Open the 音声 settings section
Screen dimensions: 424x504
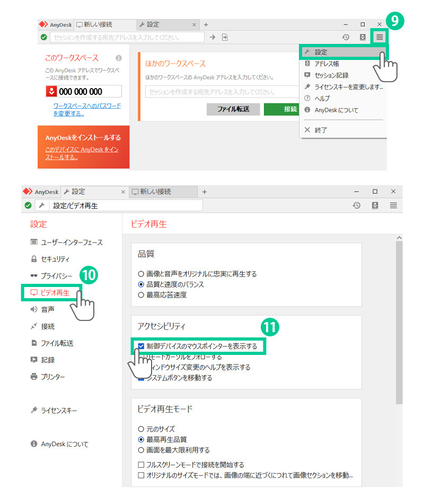tap(47, 309)
